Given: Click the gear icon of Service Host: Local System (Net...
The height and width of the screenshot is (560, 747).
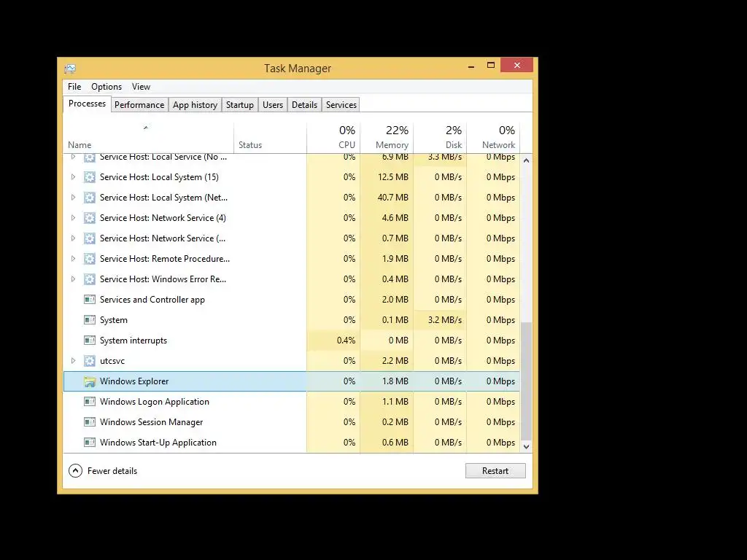Looking at the screenshot, I should [90, 198].
